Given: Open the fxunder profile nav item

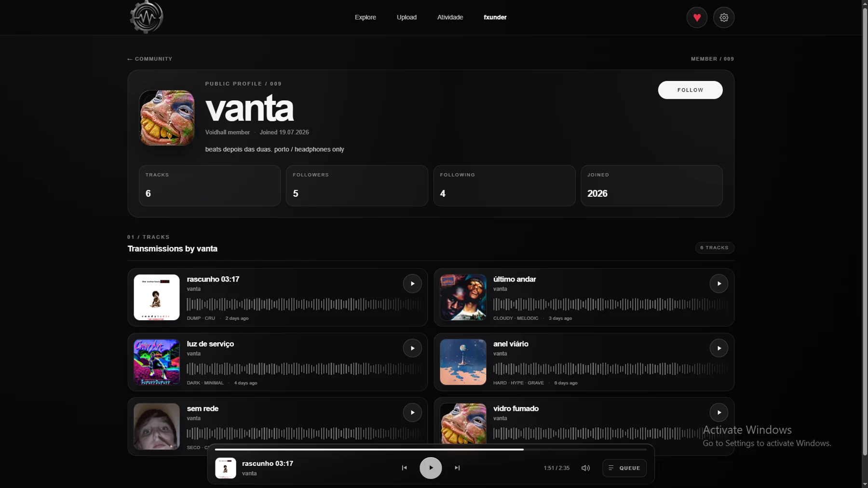Looking at the screenshot, I should pos(495,17).
